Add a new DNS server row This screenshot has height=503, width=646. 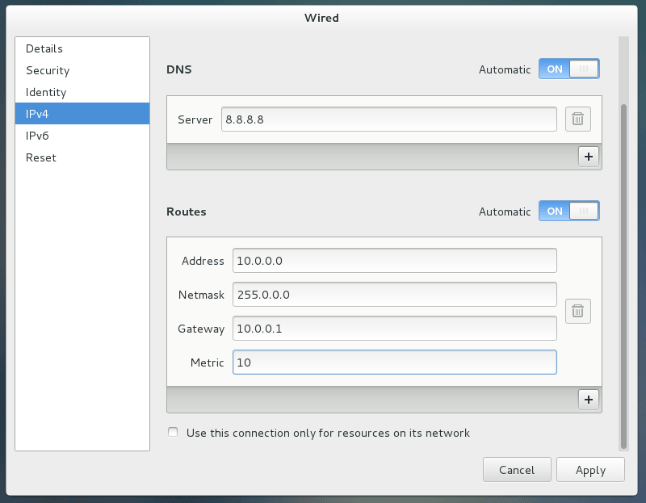click(x=588, y=157)
